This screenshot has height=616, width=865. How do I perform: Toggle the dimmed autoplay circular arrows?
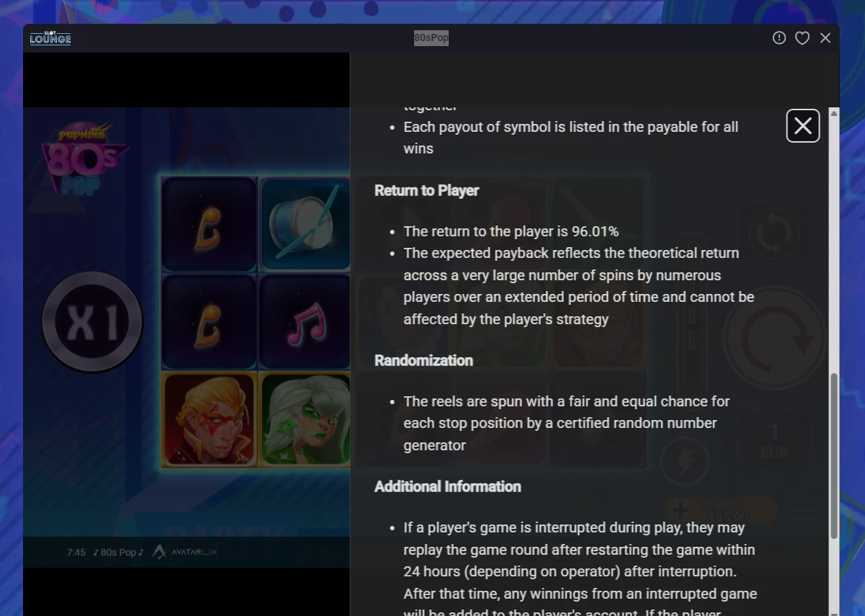click(774, 233)
